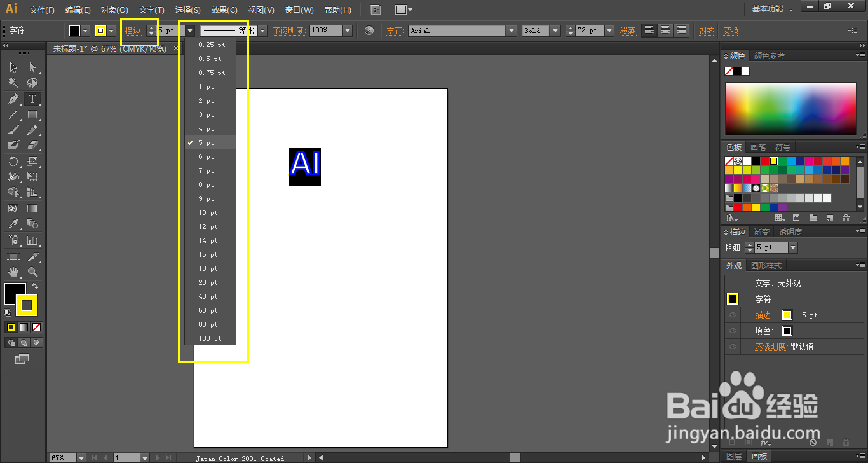Select the Blend tool
Image resolution: width=868 pixels, height=463 pixels.
click(x=32, y=224)
